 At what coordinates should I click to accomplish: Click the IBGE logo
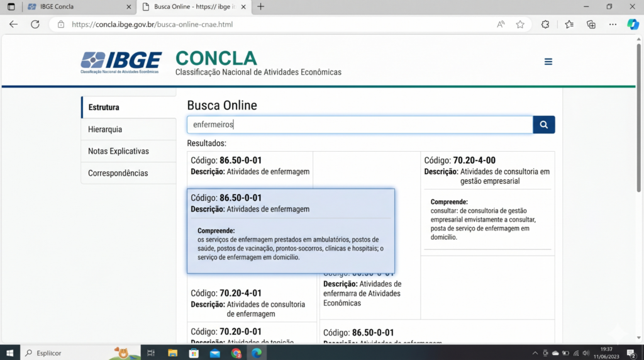(x=121, y=62)
